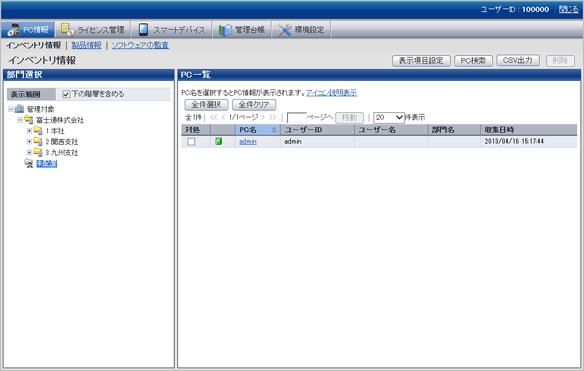Click the PC検索 button
This screenshot has height=371, width=584.
click(473, 61)
